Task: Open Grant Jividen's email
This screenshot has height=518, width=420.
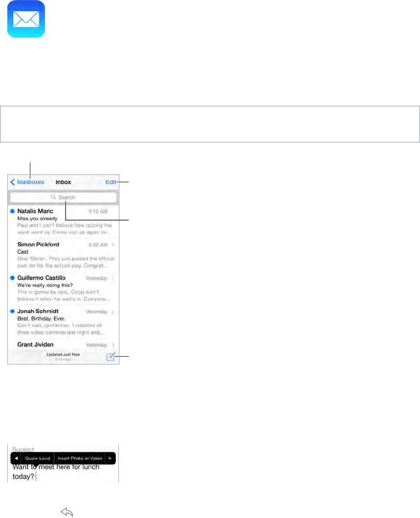Action: coord(63,345)
